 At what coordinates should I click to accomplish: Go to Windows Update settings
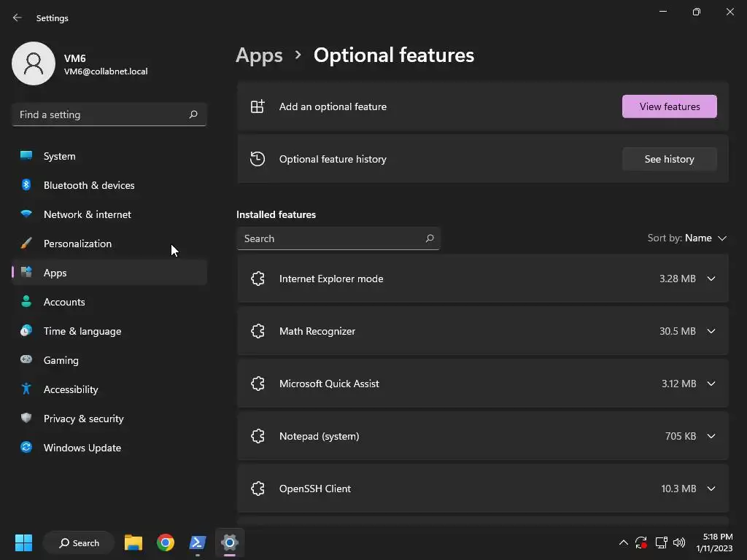(82, 448)
